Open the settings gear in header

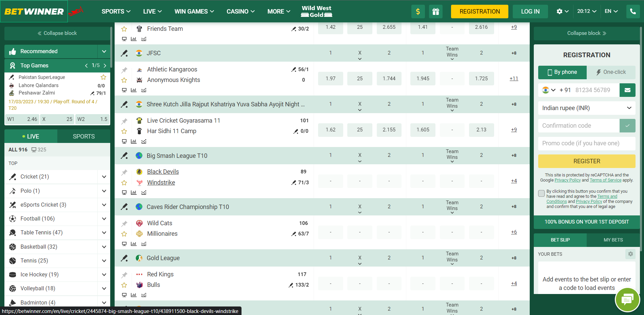(x=559, y=12)
